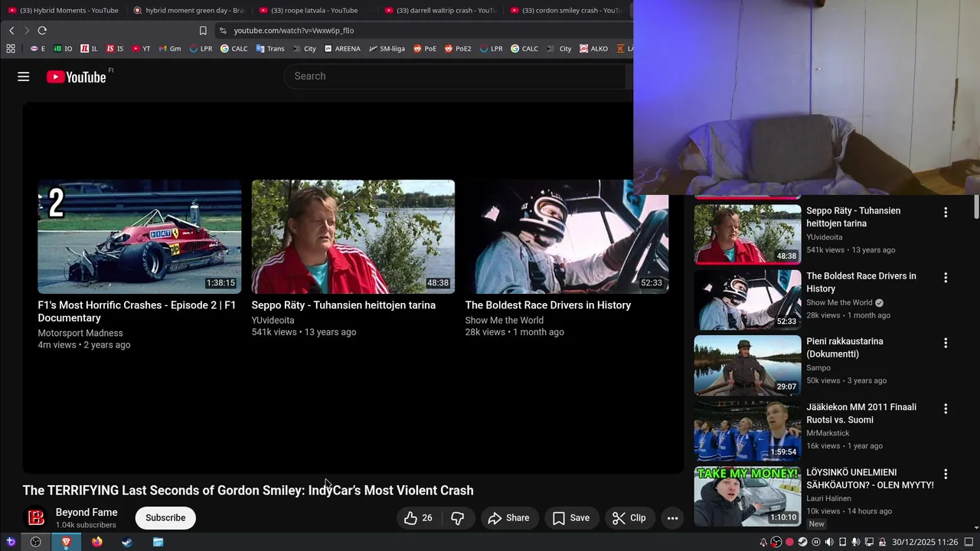Viewport: 980px width, 551px height.
Task: Open the Show Me the World end-screen channel link
Action: pyautogui.click(x=505, y=321)
